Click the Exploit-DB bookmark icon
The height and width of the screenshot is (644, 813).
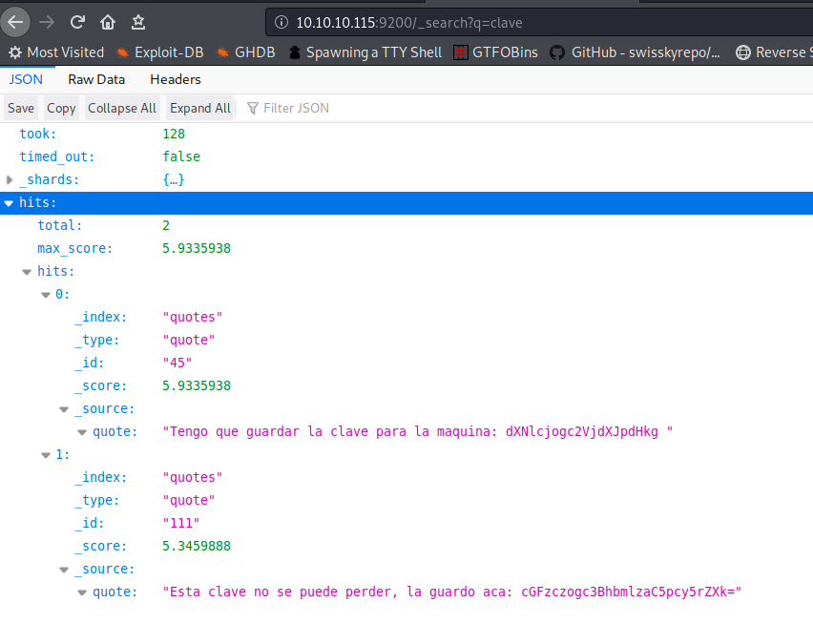pos(122,52)
